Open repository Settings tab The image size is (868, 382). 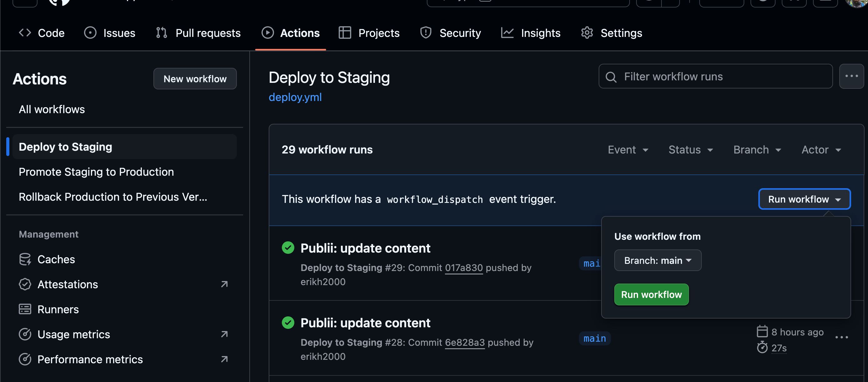click(611, 33)
